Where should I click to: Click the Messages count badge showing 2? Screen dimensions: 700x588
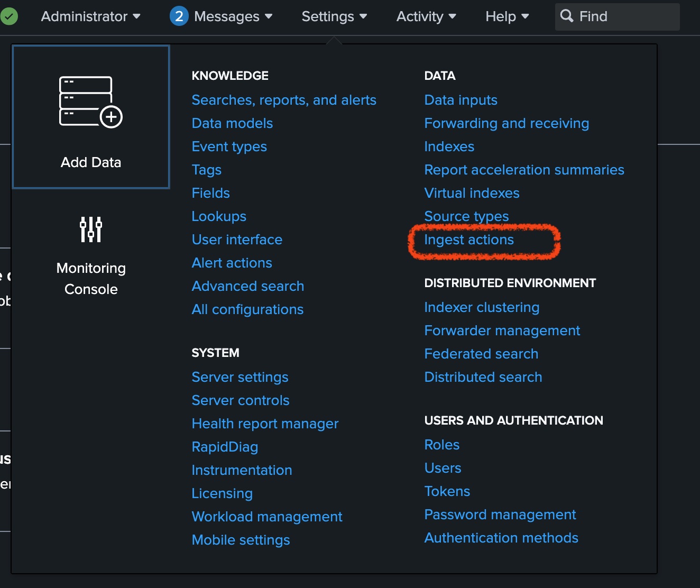click(179, 16)
